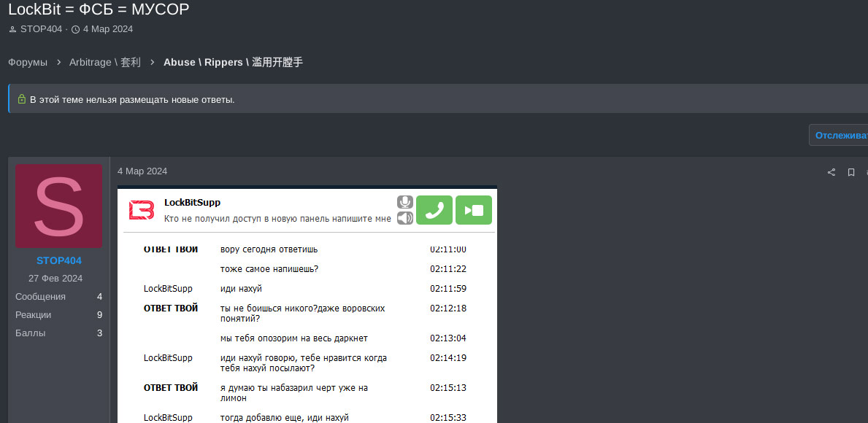Screen dimensions: 868x423
Task: Click the chevron after Форумы breadcrumb
Action: coord(58,63)
